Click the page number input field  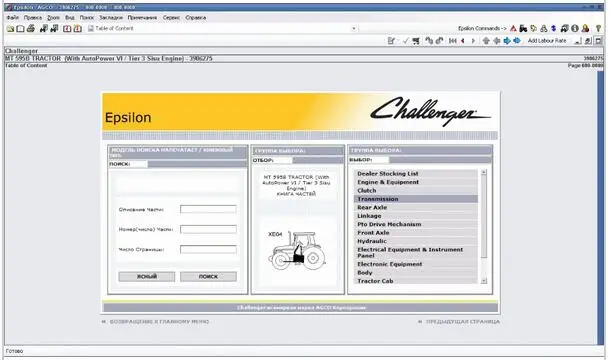[x=208, y=249]
